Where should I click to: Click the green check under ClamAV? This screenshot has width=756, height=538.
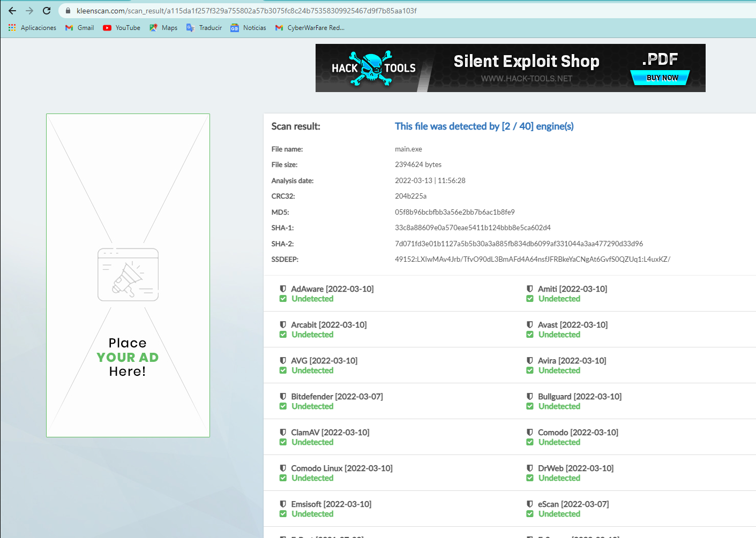coord(283,442)
